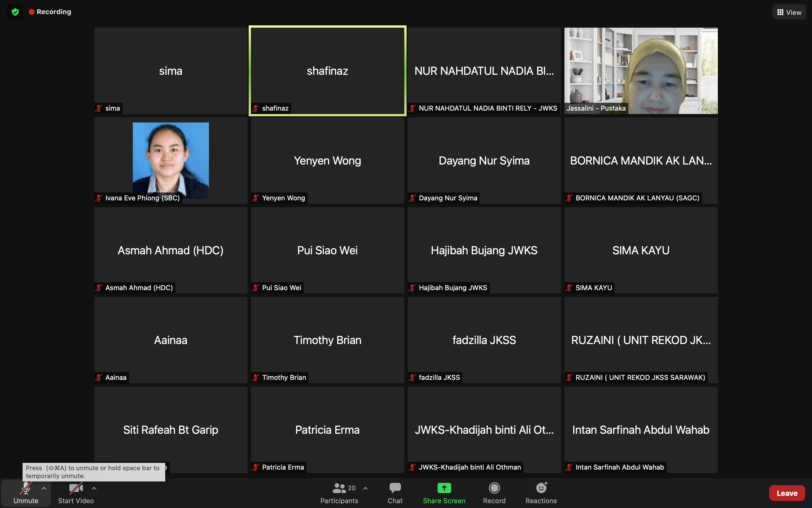Select the Asmah Ahmad (HDC) tile

tap(171, 250)
